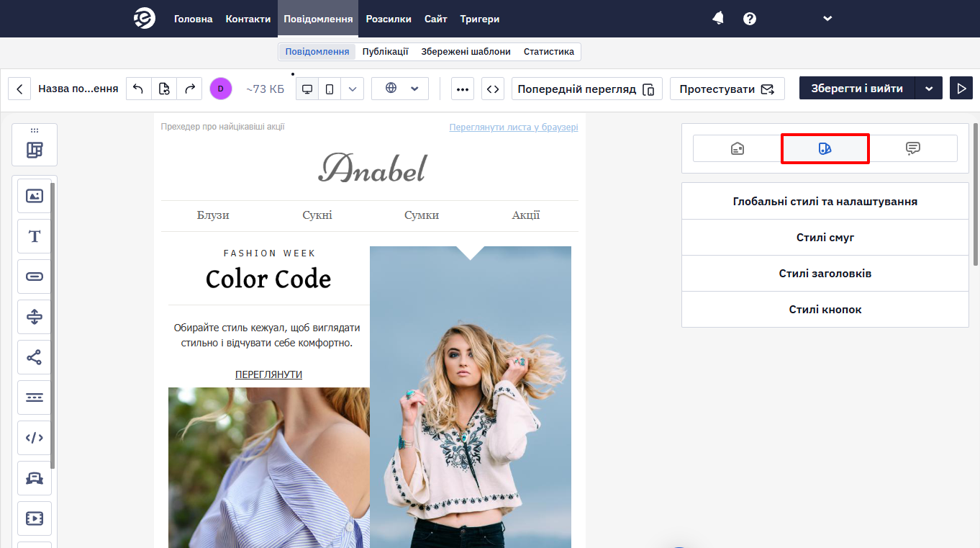Click the Anabel logo in the email
The height and width of the screenshot is (548, 980).
(x=372, y=167)
